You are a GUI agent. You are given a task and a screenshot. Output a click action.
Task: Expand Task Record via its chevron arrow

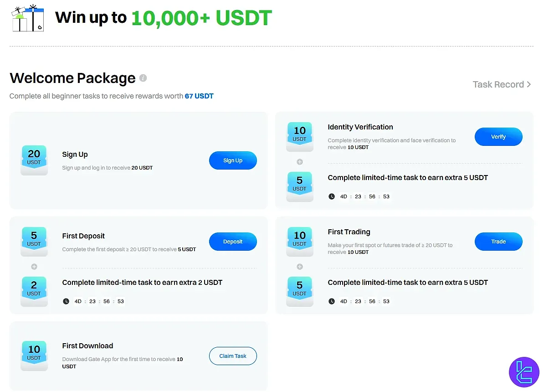pos(529,84)
